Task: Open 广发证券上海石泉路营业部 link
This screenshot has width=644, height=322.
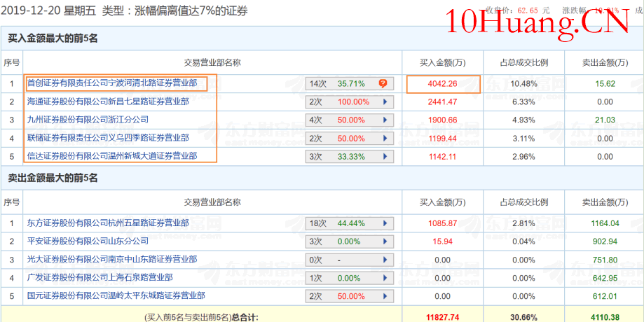Action: tap(100, 278)
